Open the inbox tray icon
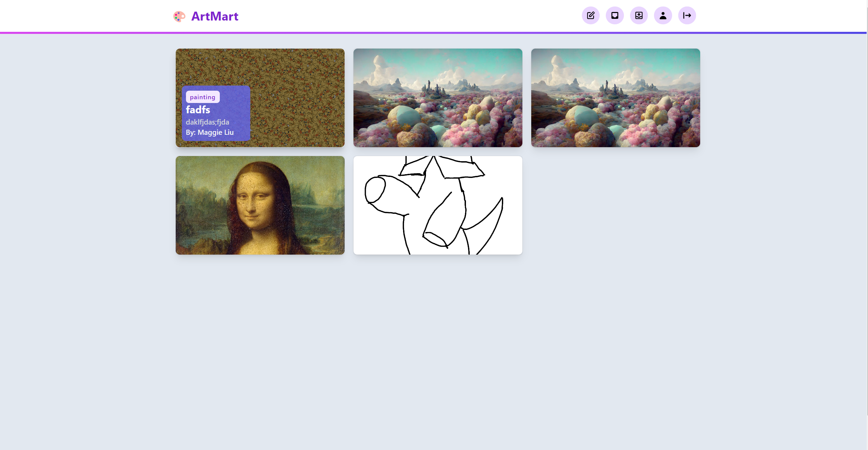Image resolution: width=868 pixels, height=450 pixels. [615, 15]
